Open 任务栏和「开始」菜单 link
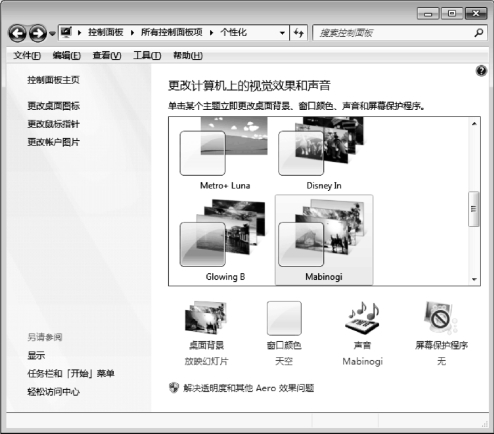Image resolution: width=494 pixels, height=434 pixels. point(71,373)
